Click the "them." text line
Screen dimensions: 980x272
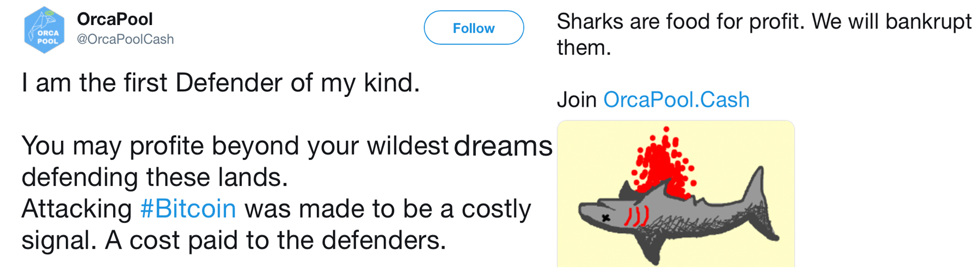(584, 48)
